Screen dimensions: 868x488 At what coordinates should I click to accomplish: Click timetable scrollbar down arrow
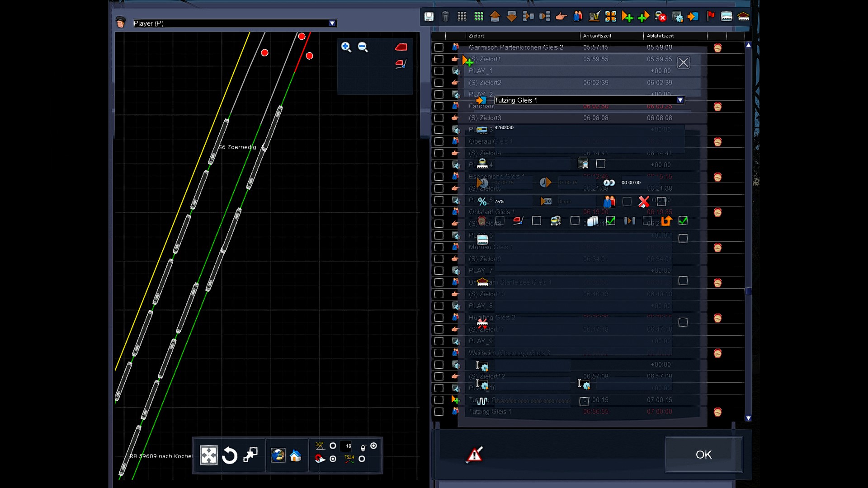[x=748, y=418]
